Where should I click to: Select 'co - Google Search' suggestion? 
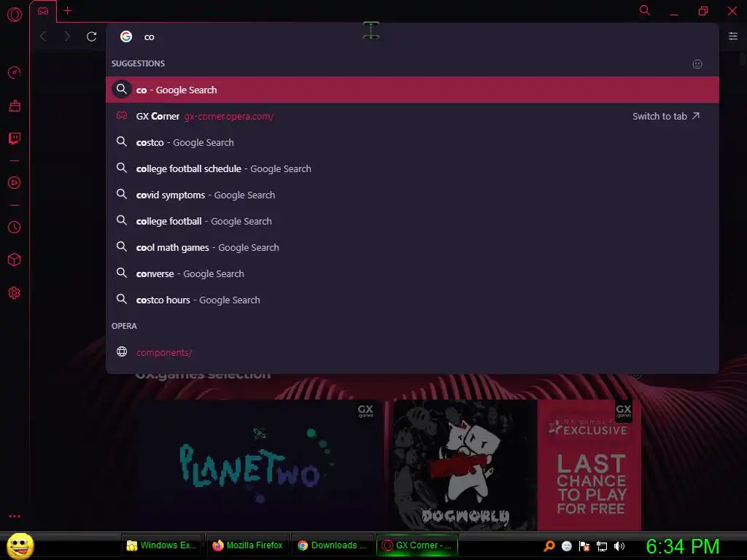point(412,90)
